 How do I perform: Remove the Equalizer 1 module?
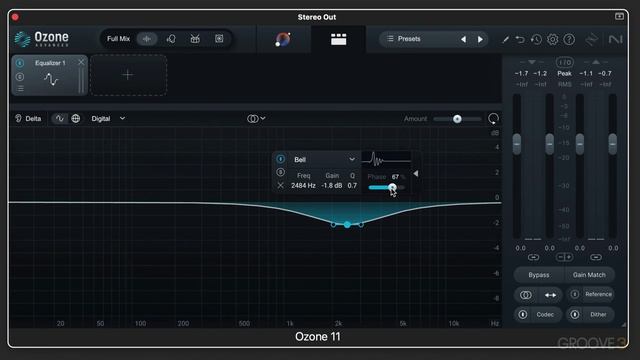click(81, 62)
